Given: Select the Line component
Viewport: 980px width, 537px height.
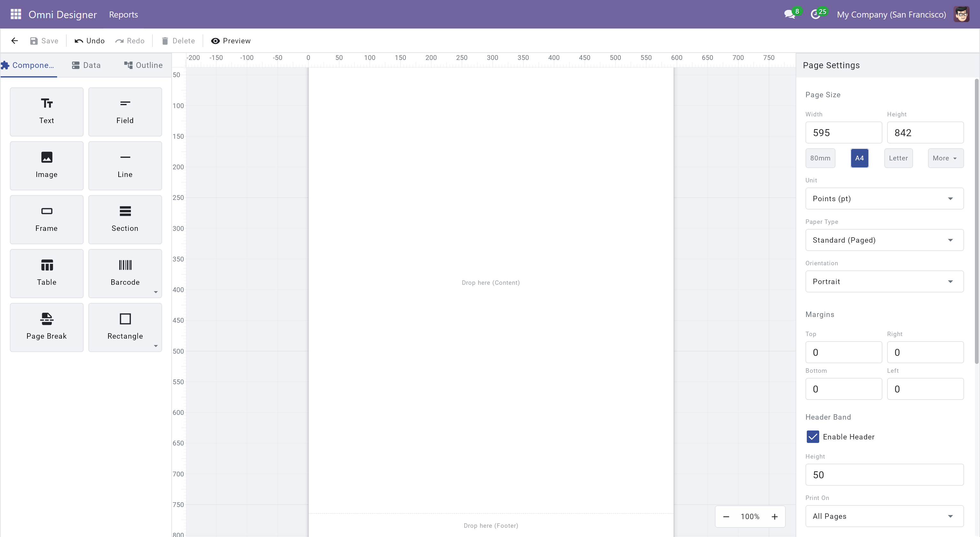Looking at the screenshot, I should [x=125, y=166].
